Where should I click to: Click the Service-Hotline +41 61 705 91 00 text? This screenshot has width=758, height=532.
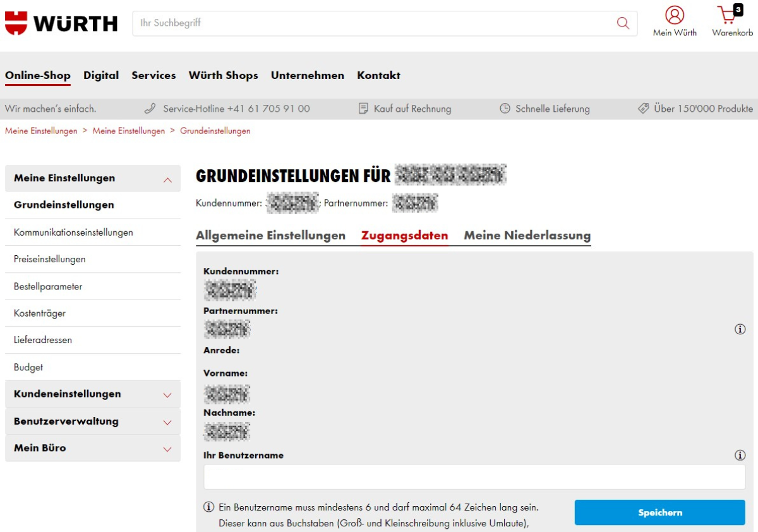point(236,109)
